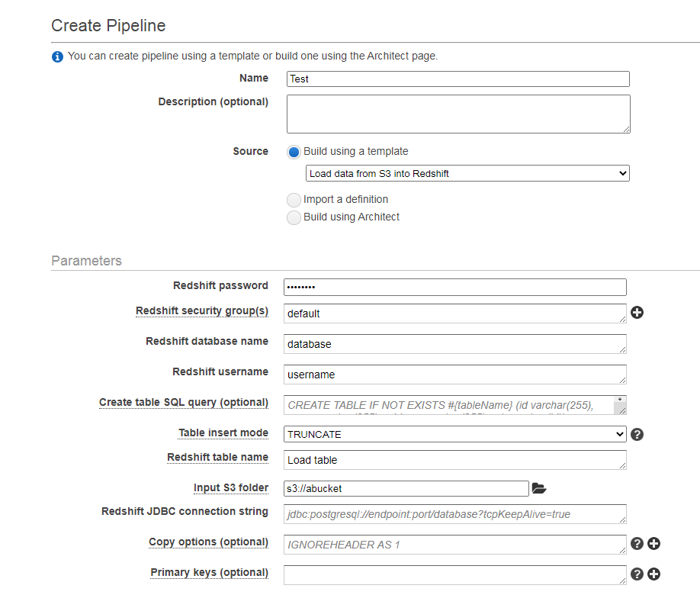Click the Redshift table name field
The width and height of the screenshot is (700, 611).
pyautogui.click(x=454, y=460)
